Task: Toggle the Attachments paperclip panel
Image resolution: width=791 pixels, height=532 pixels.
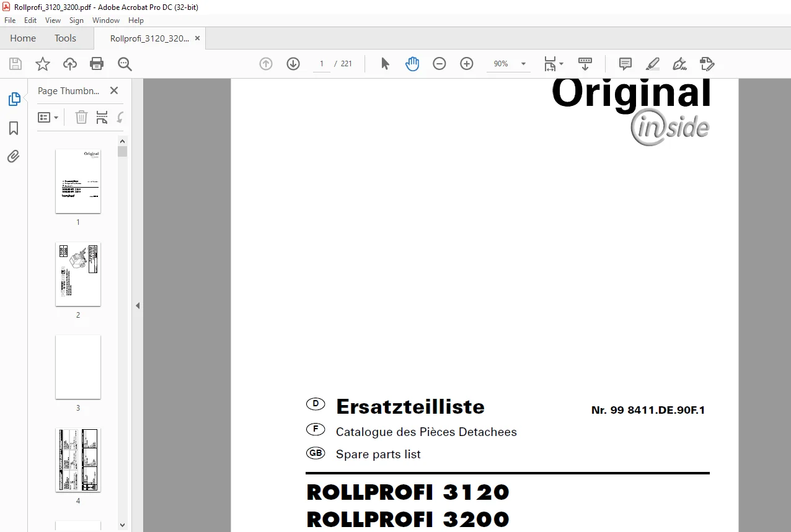Action: pyautogui.click(x=14, y=156)
